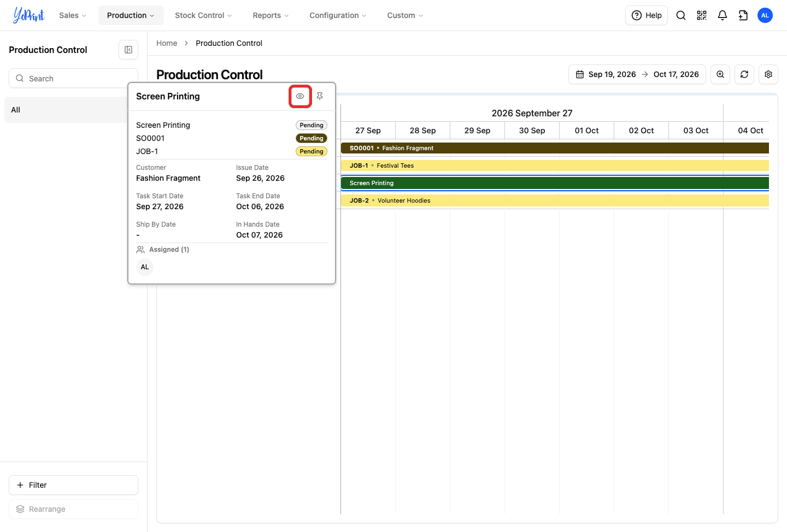Open the global search icon
Image resolution: width=787 pixels, height=532 pixels.
click(681, 15)
